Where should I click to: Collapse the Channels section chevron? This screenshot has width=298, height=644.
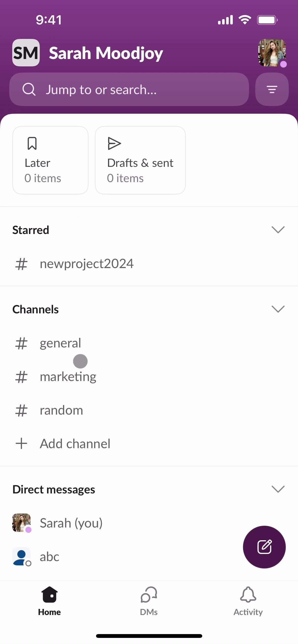point(278,309)
